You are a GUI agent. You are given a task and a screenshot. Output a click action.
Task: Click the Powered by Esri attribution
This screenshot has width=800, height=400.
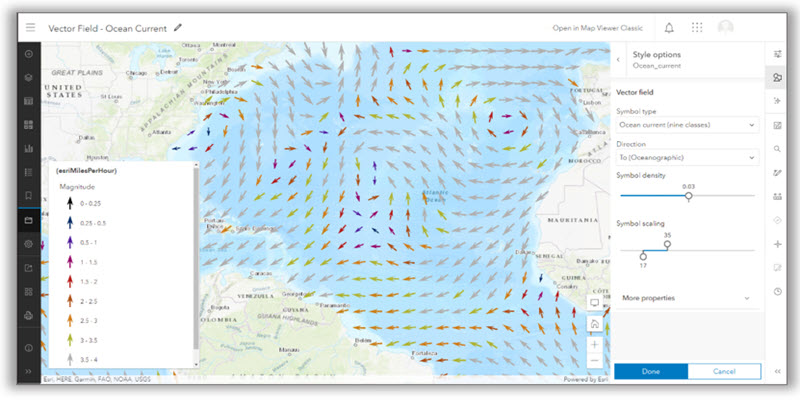[x=586, y=380]
